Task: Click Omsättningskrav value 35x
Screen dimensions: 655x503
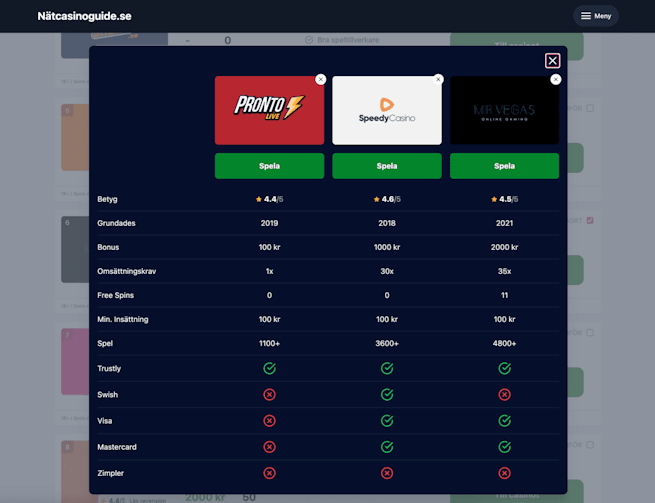Action: [505, 271]
